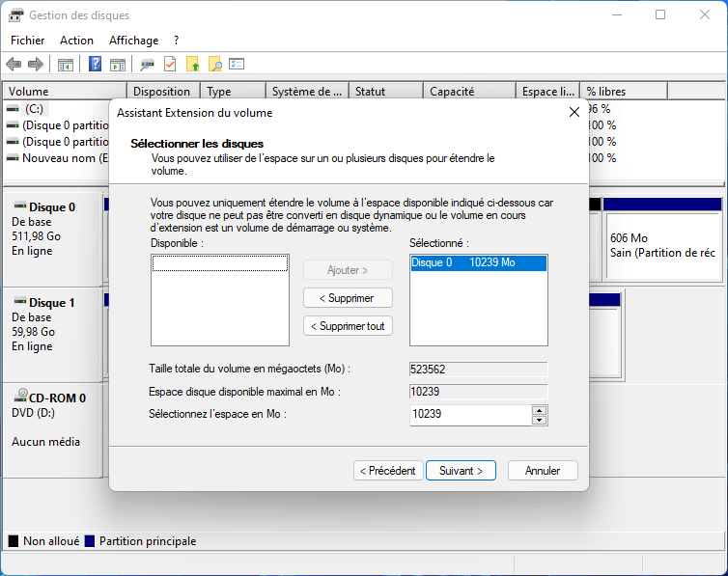The width and height of the screenshot is (728, 576).
Task: Click the Supprimer tout button
Action: pyautogui.click(x=348, y=326)
